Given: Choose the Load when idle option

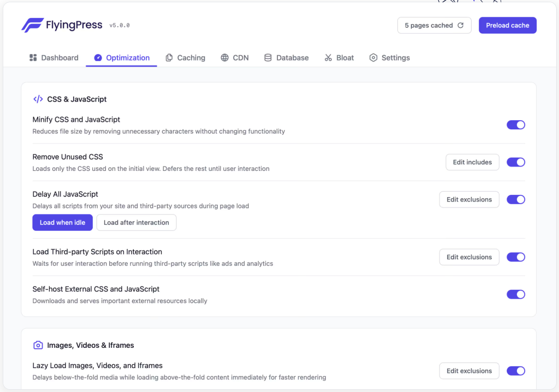Looking at the screenshot, I should click(x=62, y=223).
